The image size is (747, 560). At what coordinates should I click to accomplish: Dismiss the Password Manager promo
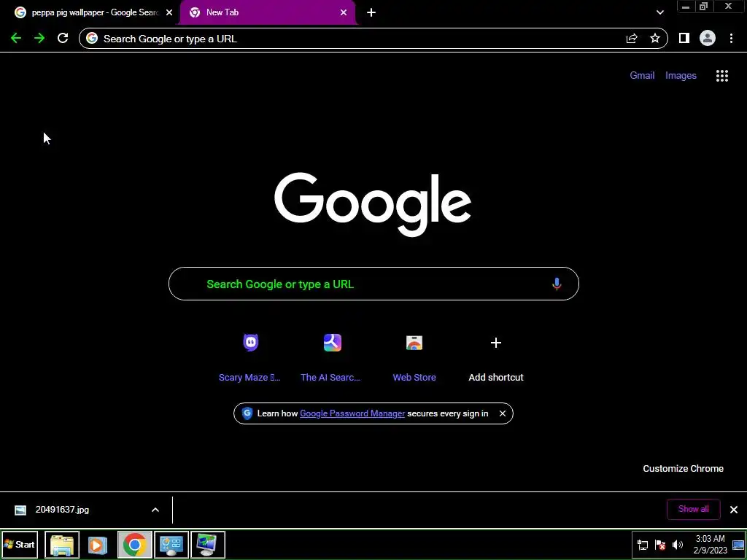click(502, 413)
